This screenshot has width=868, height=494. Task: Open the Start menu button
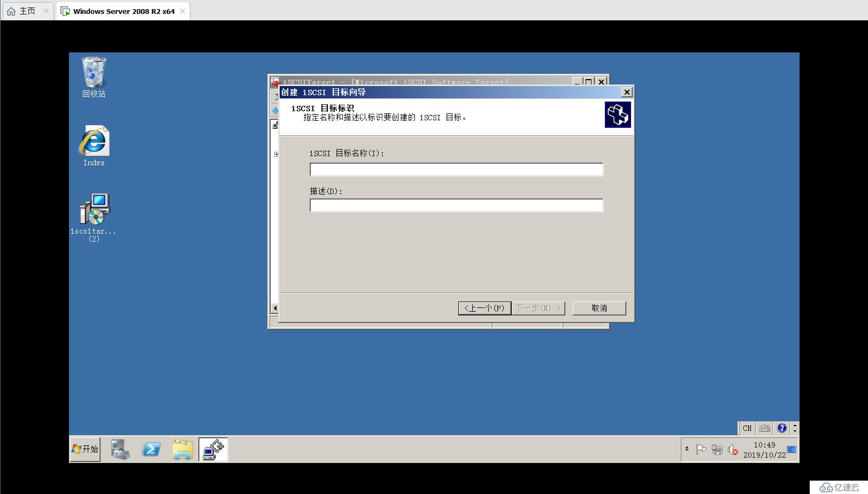[x=85, y=449]
